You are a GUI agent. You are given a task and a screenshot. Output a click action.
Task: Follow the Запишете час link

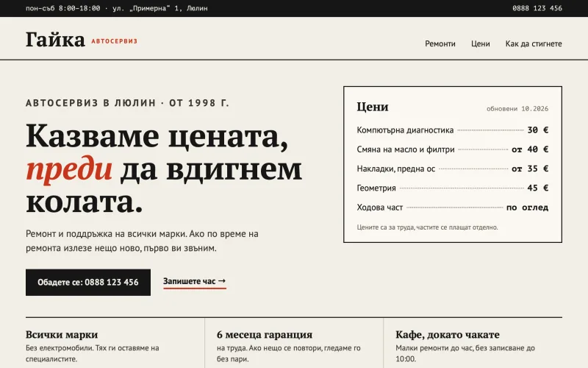pyautogui.click(x=195, y=281)
